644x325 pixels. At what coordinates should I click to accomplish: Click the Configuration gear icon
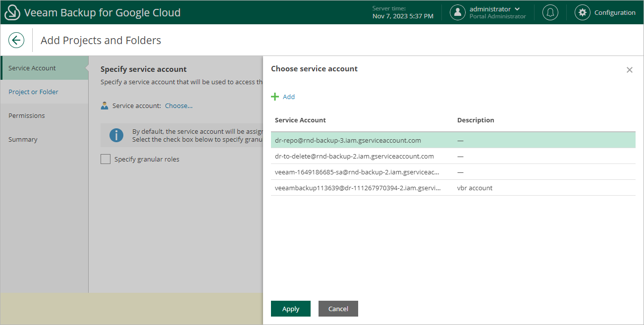pos(583,13)
